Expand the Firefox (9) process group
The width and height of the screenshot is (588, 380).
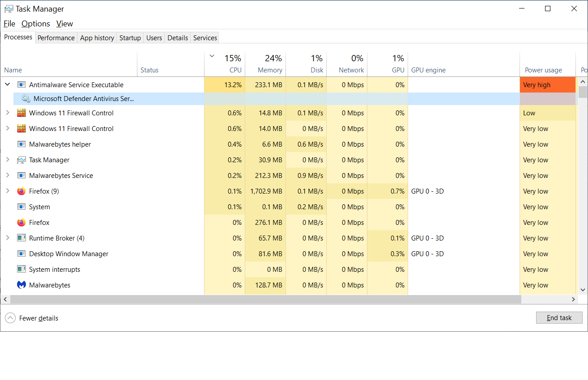click(x=7, y=191)
